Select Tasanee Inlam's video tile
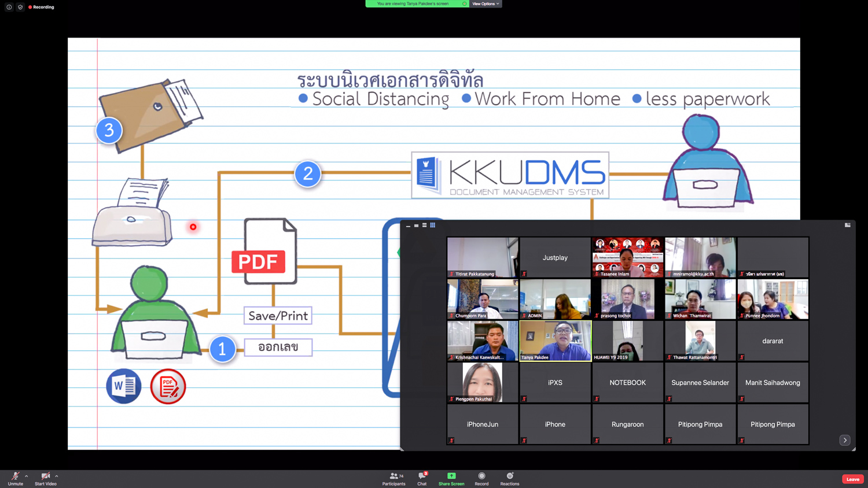The image size is (868, 488). coord(628,257)
